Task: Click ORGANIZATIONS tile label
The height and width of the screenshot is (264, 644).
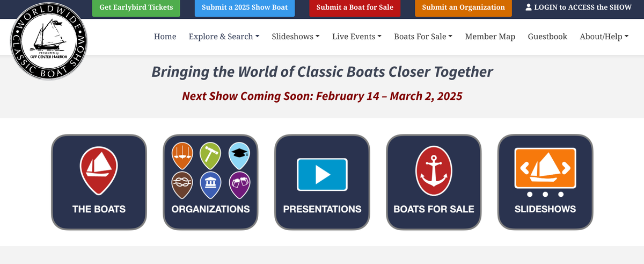Action: point(211,209)
